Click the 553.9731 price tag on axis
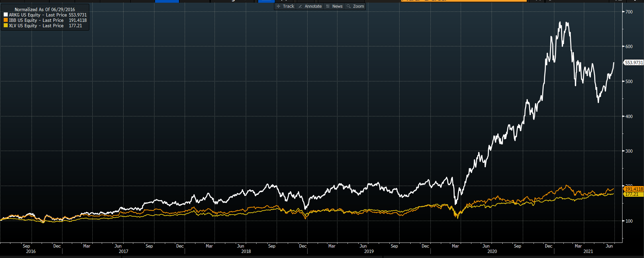This screenshot has height=258, width=644. [634, 63]
